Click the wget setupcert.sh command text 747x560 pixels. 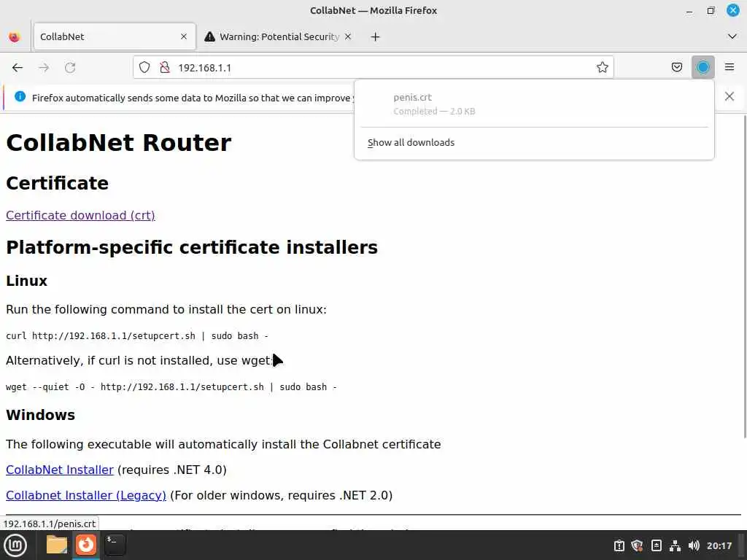(171, 386)
